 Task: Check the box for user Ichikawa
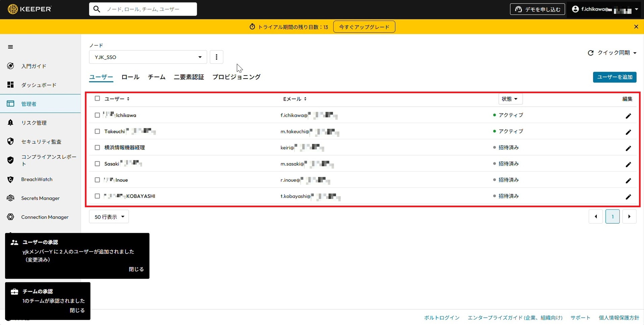[x=97, y=115]
